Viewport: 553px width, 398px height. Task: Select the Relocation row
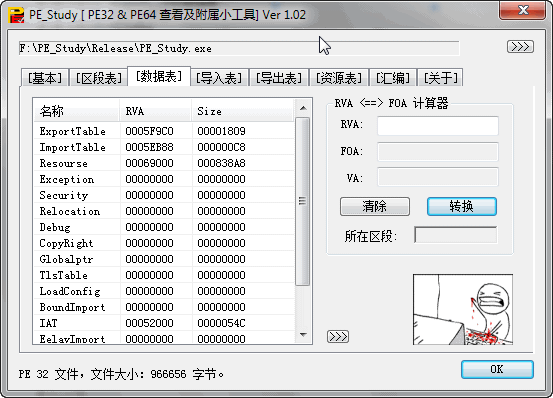pos(164,211)
